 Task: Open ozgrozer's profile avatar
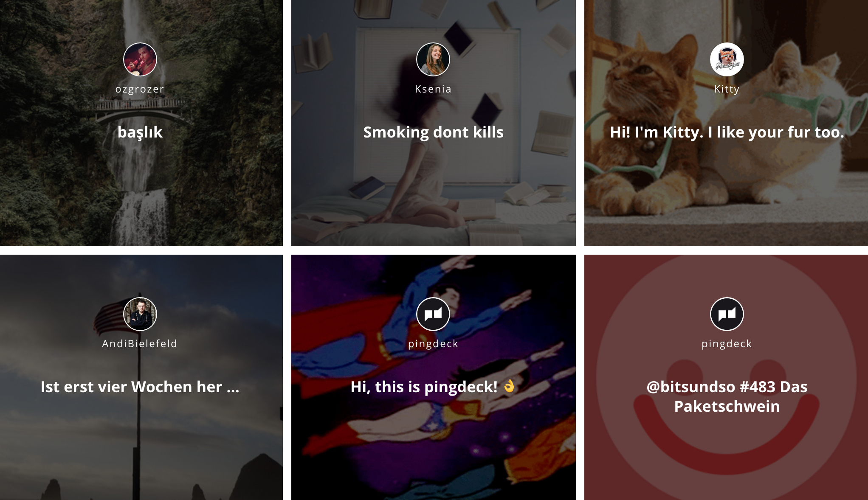pyautogui.click(x=140, y=59)
